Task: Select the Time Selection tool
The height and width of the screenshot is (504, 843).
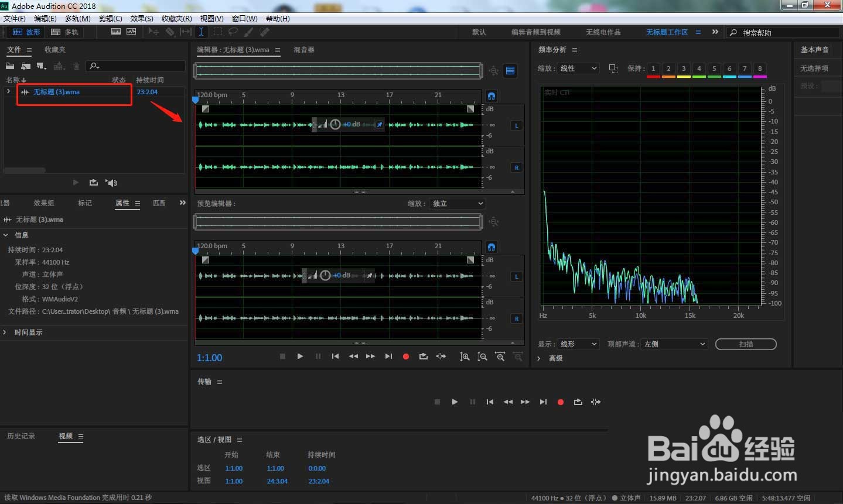Action: click(201, 32)
